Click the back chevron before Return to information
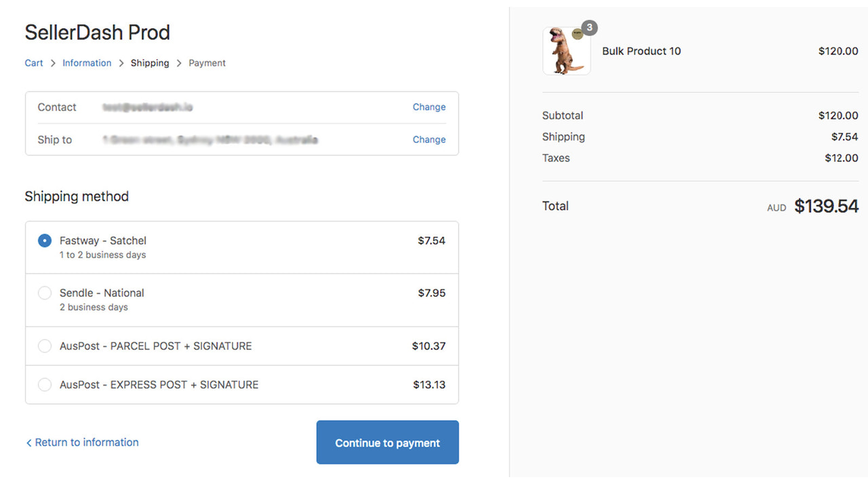Viewport: 868px width, 488px height. click(28, 442)
